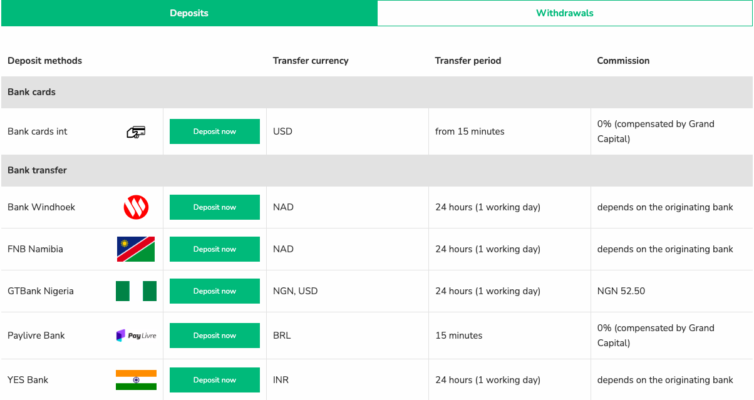Image resolution: width=754 pixels, height=400 pixels.
Task: Select NAD currency in Bank Windhoek row
Action: 283,207
